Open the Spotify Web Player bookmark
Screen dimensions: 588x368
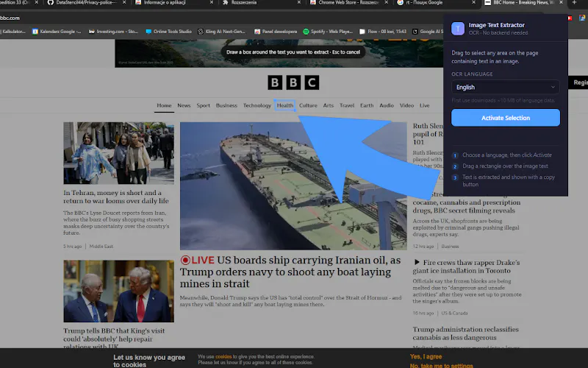pos(328,32)
